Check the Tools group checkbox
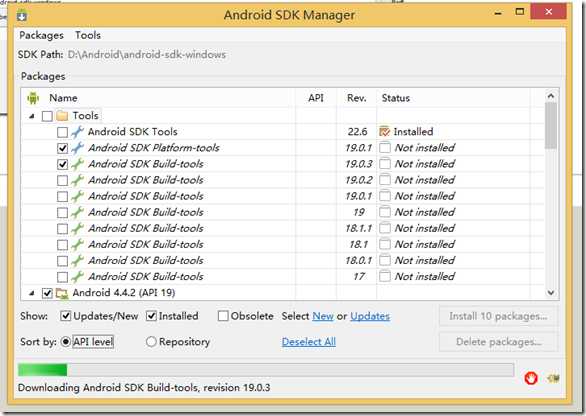This screenshot has height=416, width=586. pyautogui.click(x=47, y=116)
